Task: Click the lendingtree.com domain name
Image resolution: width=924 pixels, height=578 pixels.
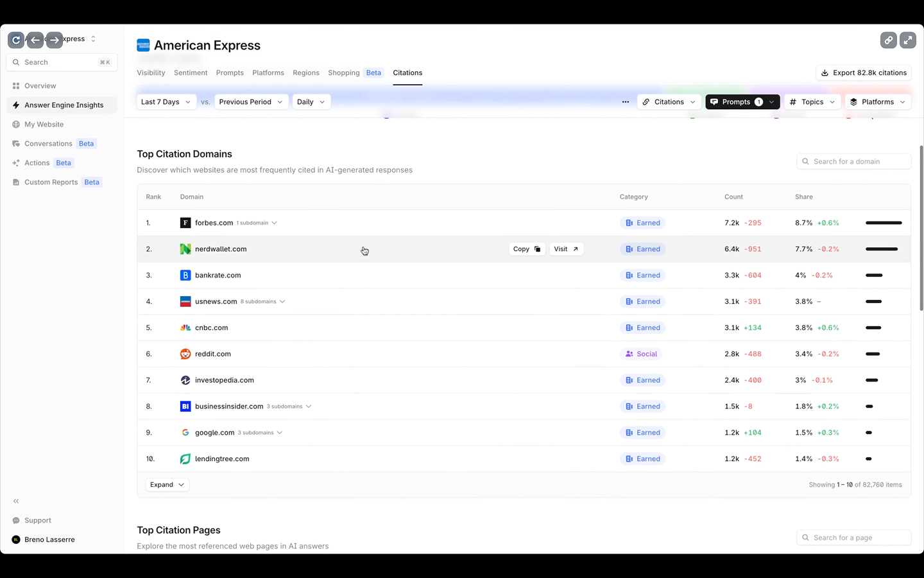Action: (x=222, y=459)
